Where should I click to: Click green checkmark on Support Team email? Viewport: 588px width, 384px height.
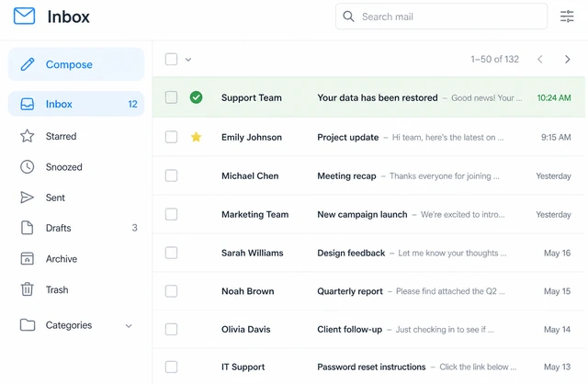(x=196, y=97)
